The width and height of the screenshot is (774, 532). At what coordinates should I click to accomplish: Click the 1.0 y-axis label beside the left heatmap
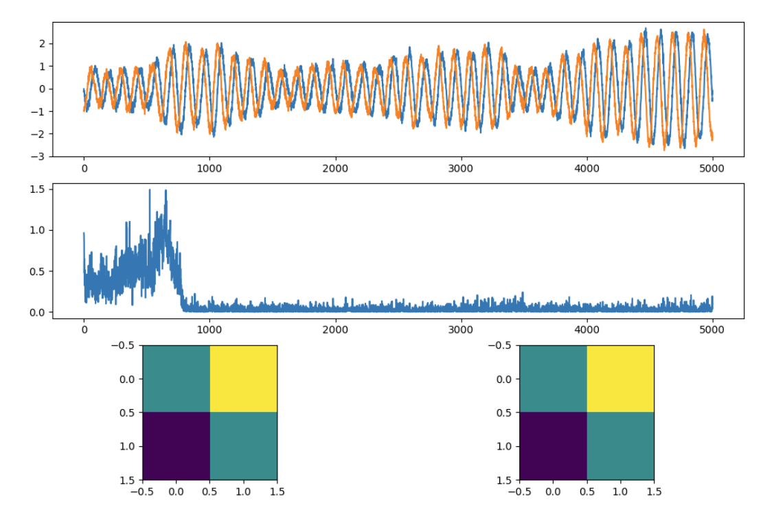point(128,446)
